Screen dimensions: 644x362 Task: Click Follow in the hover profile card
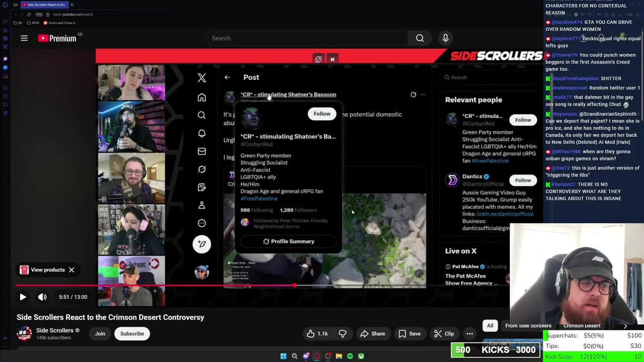[x=322, y=114]
